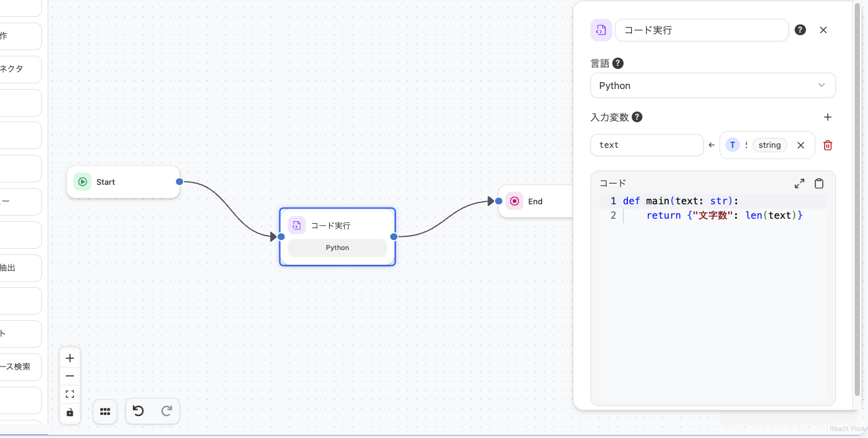Viewport: 868px width, 438px height.
Task: Open the node organize grid tool
Action: 105,412
